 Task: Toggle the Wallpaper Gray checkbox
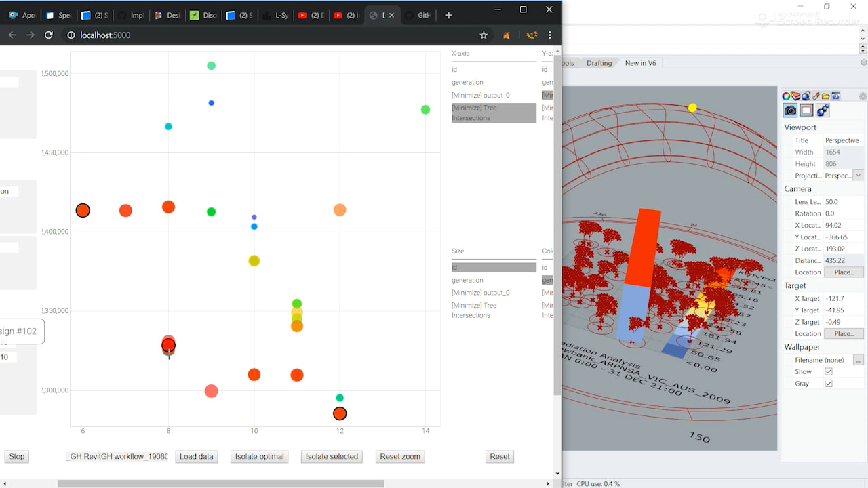pos(828,384)
